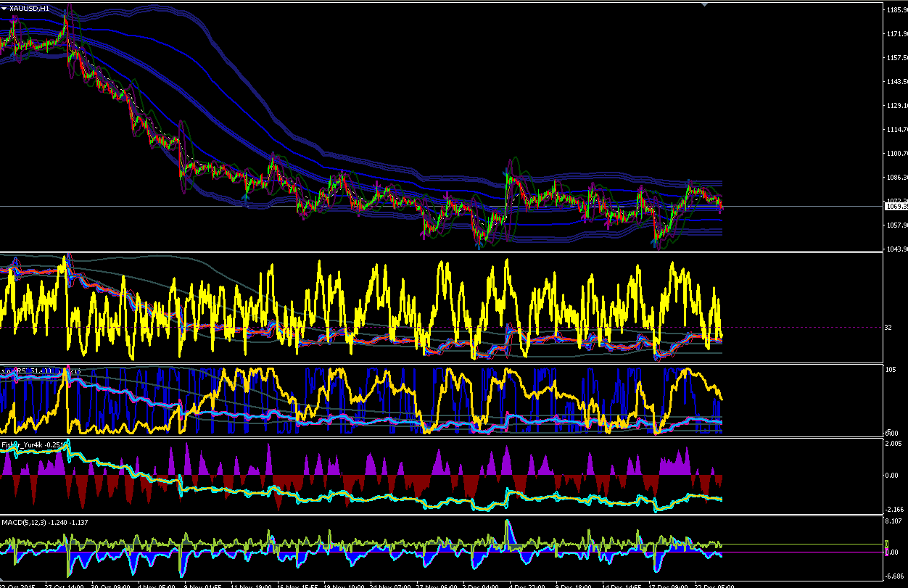Viewport: 908px width, 588px height.
Task: Click the XAUUSD,H1 chart title label
Action: tap(29, 8)
